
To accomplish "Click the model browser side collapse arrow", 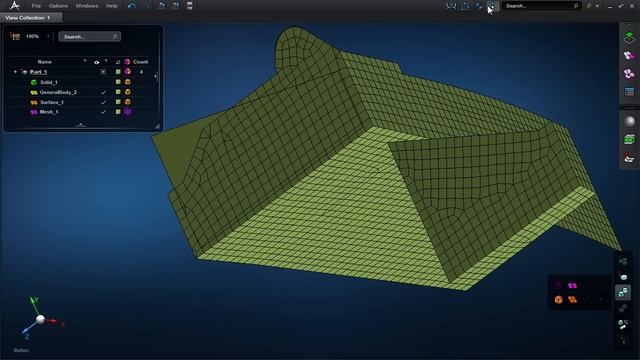I will [x=156, y=76].
